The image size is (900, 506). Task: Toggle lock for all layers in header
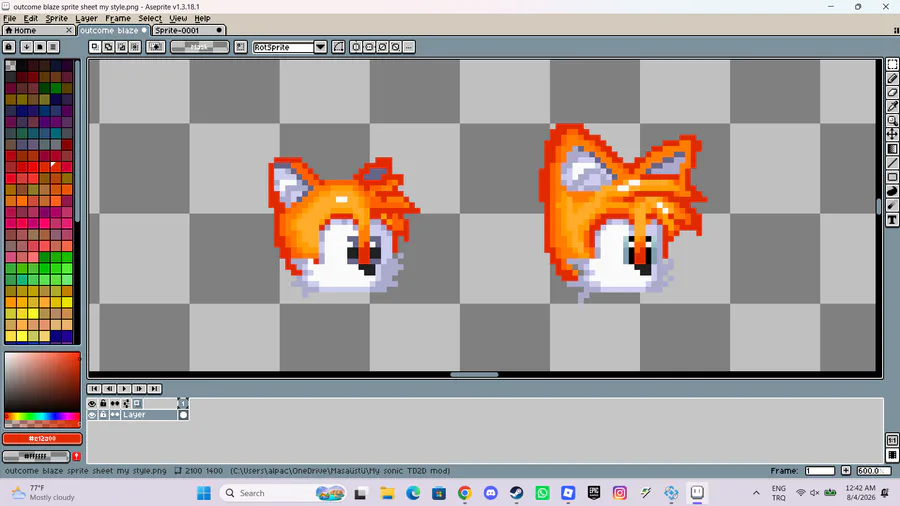(103, 403)
